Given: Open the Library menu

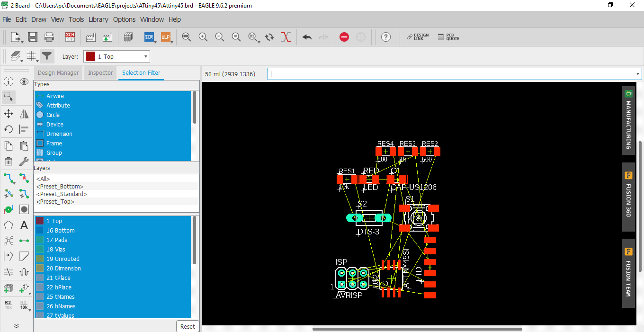Looking at the screenshot, I should point(98,19).
